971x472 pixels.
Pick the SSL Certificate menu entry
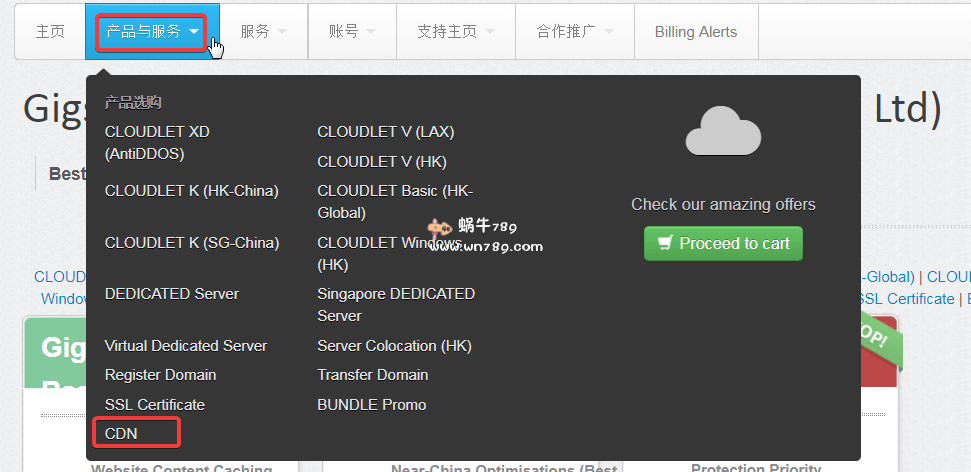155,404
